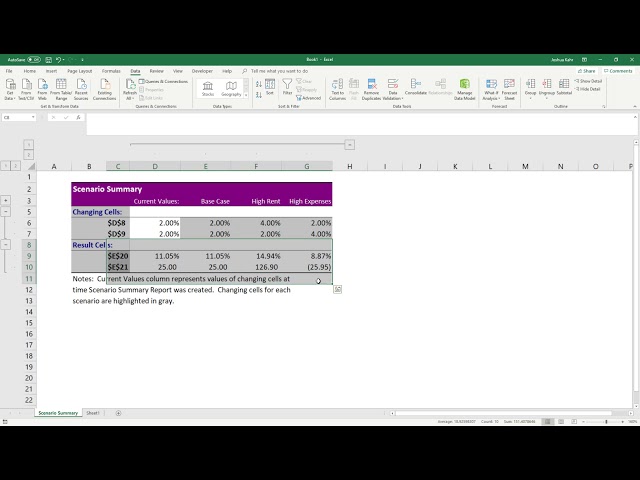Image resolution: width=640 pixels, height=480 pixels.
Task: Click the Select All corner triangle
Action: (31, 166)
